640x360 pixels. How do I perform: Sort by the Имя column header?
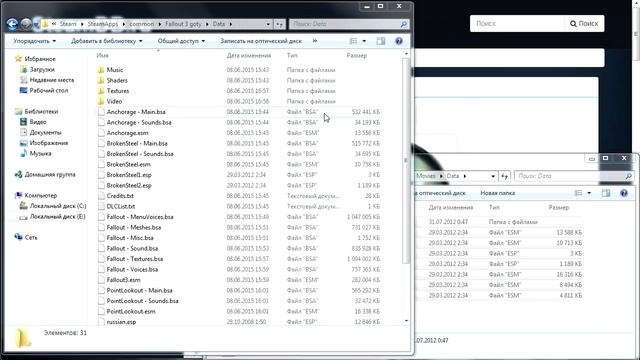pos(102,56)
